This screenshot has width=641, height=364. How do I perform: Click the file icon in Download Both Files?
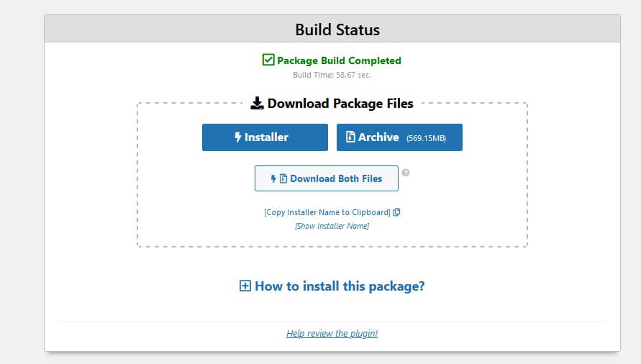click(283, 178)
